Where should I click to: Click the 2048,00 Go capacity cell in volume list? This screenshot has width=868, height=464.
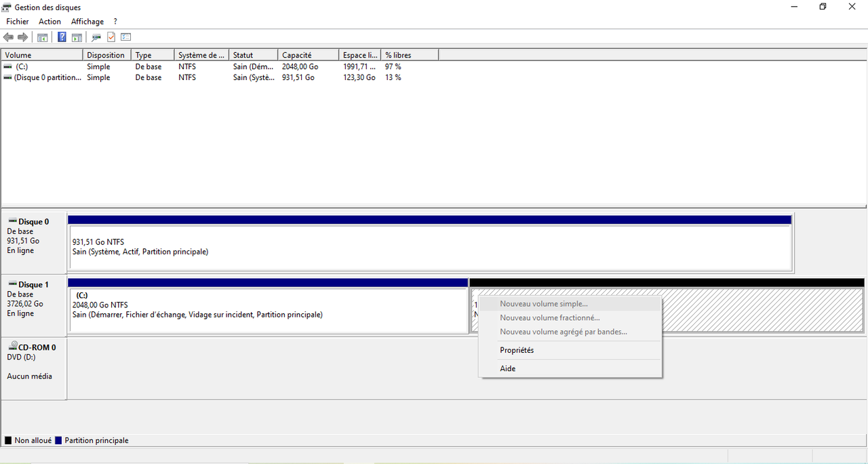300,67
